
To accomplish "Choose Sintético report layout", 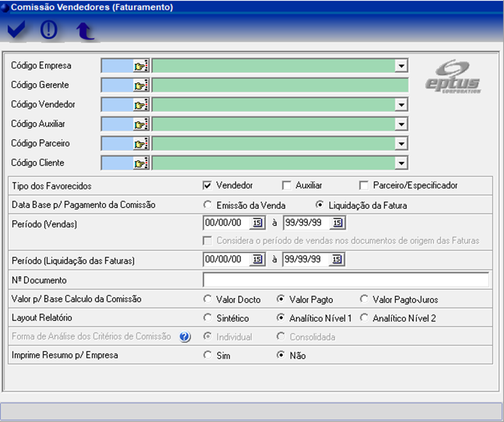I will click(x=208, y=318).
